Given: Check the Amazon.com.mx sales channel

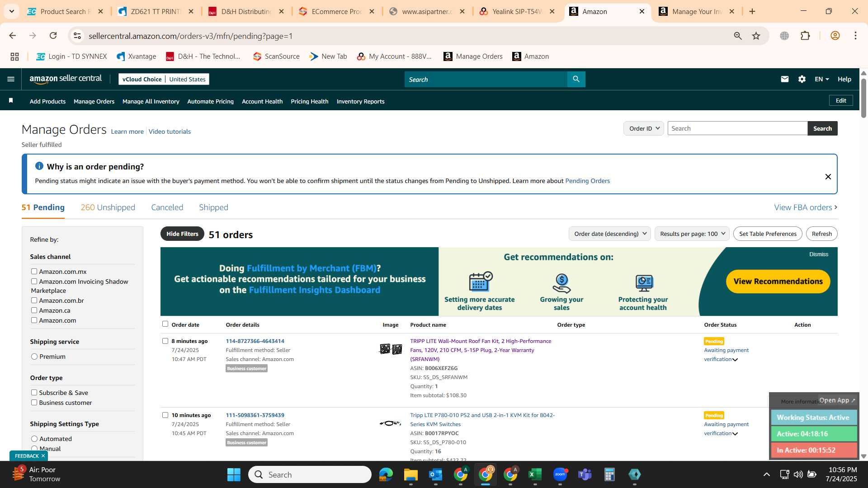Looking at the screenshot, I should pyautogui.click(x=34, y=271).
